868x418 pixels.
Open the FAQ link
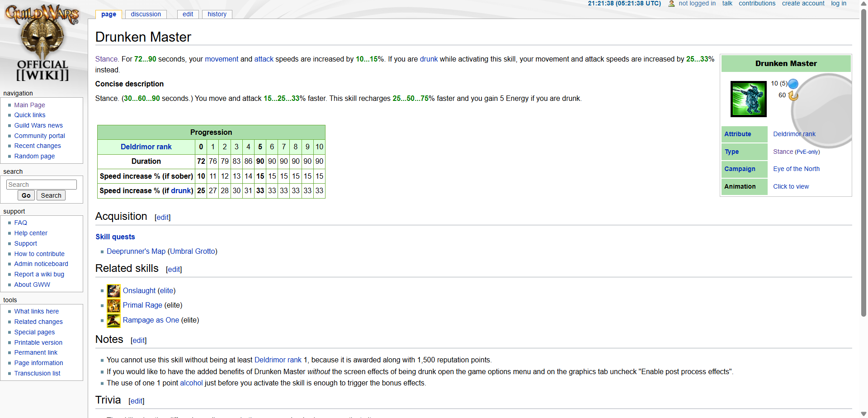(20, 223)
